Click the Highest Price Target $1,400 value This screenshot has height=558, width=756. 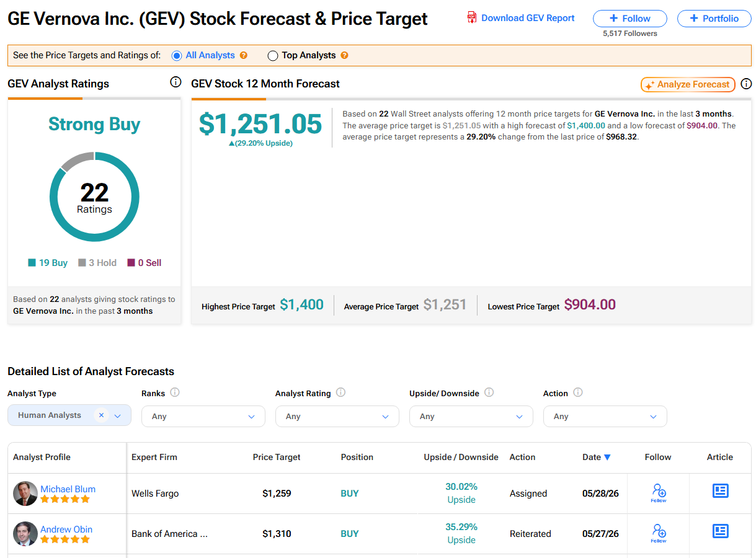click(301, 305)
